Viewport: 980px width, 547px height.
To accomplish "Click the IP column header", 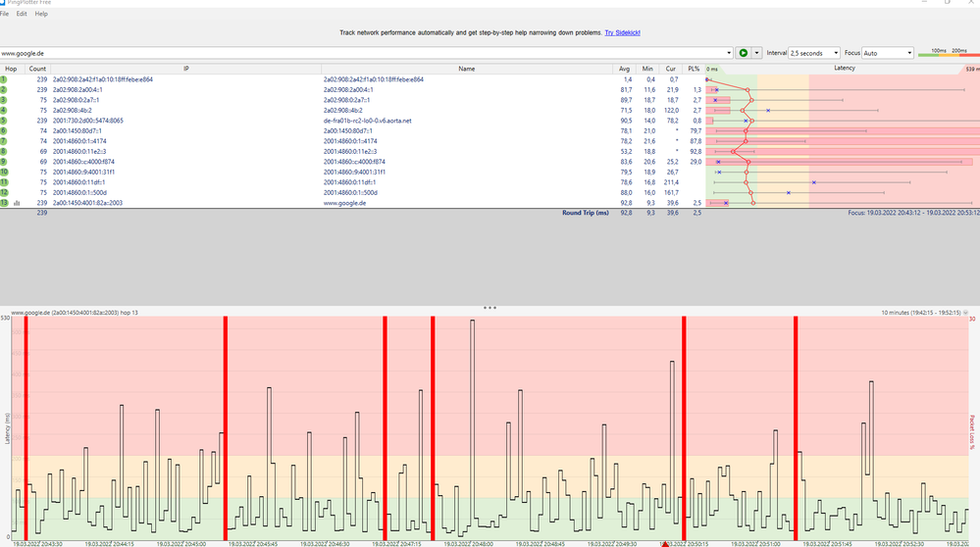I will point(186,69).
